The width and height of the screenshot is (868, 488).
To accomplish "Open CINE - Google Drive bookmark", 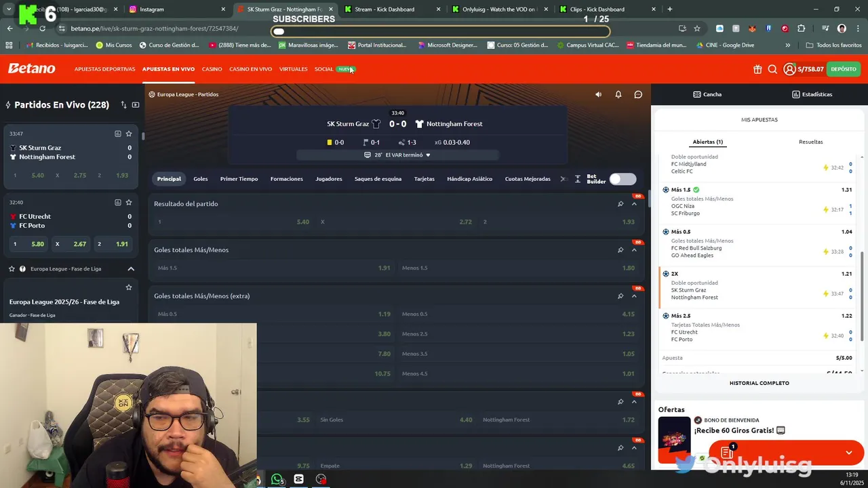I will point(724,45).
